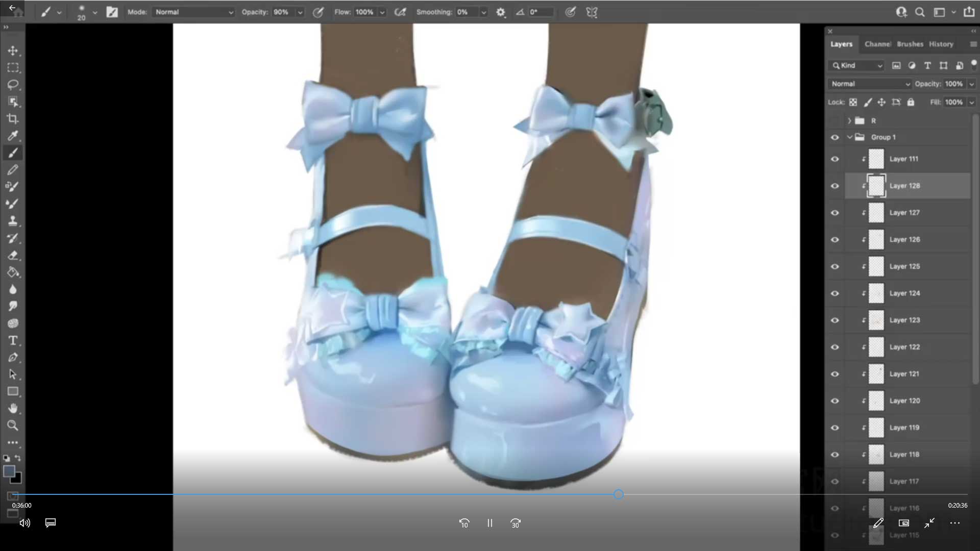Select the Eraser tool

coord(13,255)
